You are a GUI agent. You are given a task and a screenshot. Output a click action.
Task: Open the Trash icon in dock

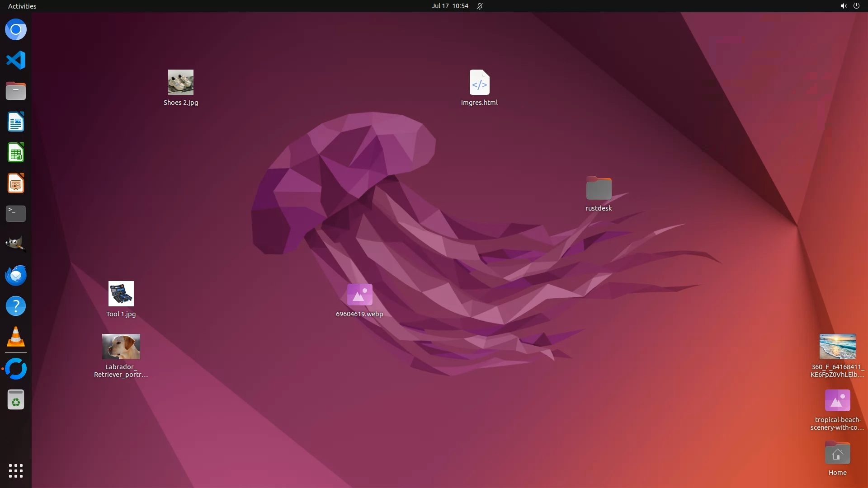tap(16, 400)
